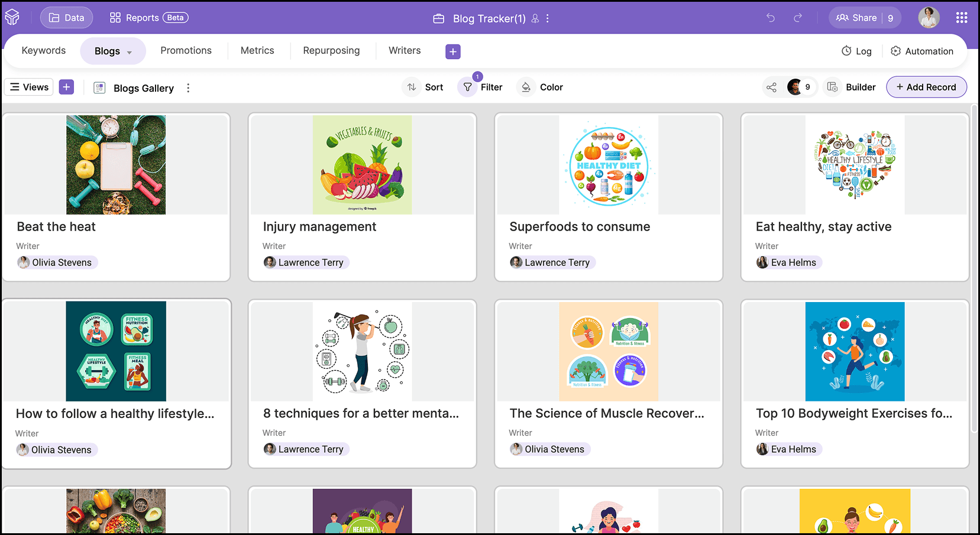Click the Blogs Gallery view icon
This screenshot has height=535, width=980.
pyautogui.click(x=99, y=88)
